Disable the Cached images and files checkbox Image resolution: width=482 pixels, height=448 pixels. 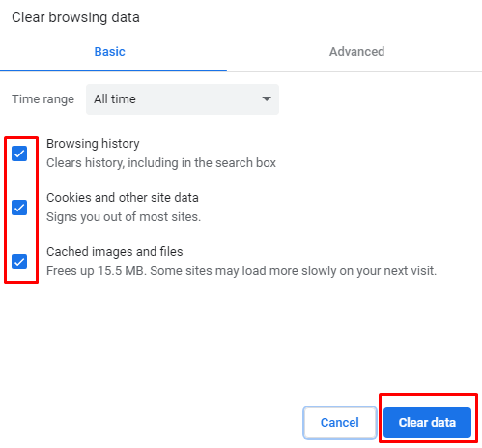click(19, 262)
